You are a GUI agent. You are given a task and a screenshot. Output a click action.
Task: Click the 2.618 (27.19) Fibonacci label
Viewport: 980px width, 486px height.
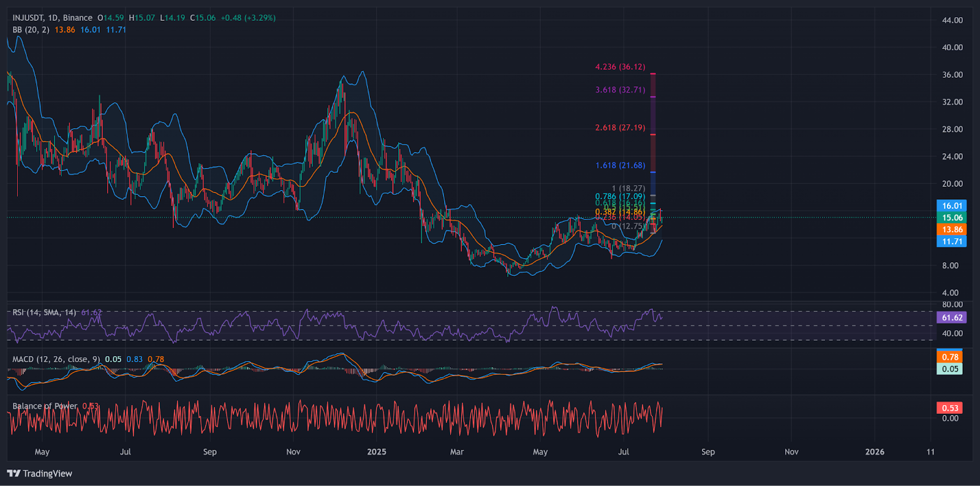[x=620, y=127]
